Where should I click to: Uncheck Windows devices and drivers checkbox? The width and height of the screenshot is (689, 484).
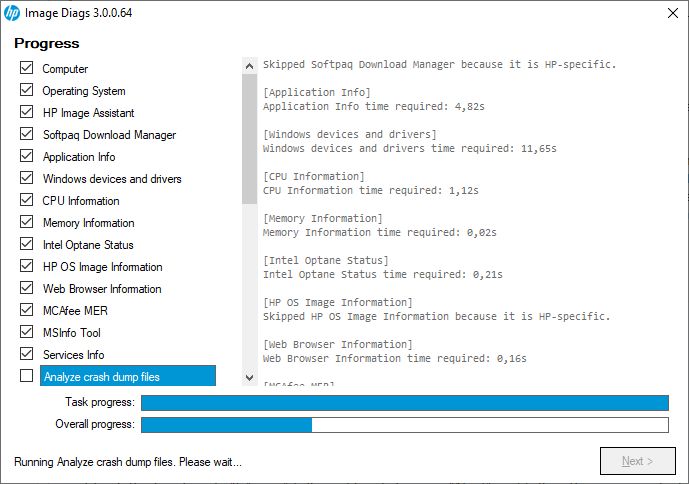(26, 178)
